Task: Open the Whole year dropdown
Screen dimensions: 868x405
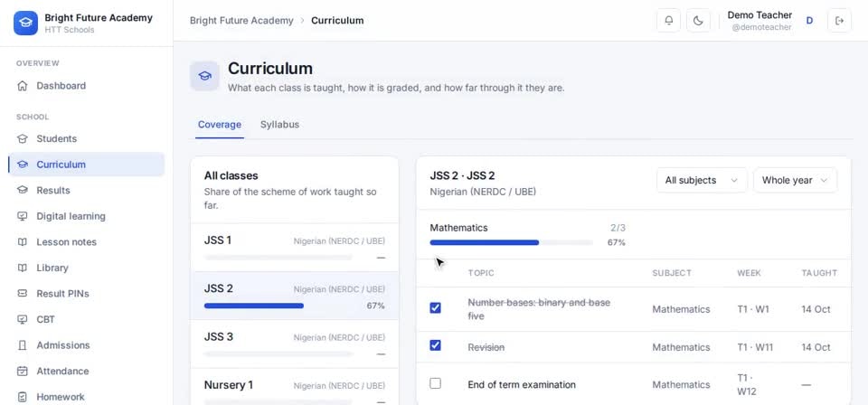Action: tap(795, 181)
